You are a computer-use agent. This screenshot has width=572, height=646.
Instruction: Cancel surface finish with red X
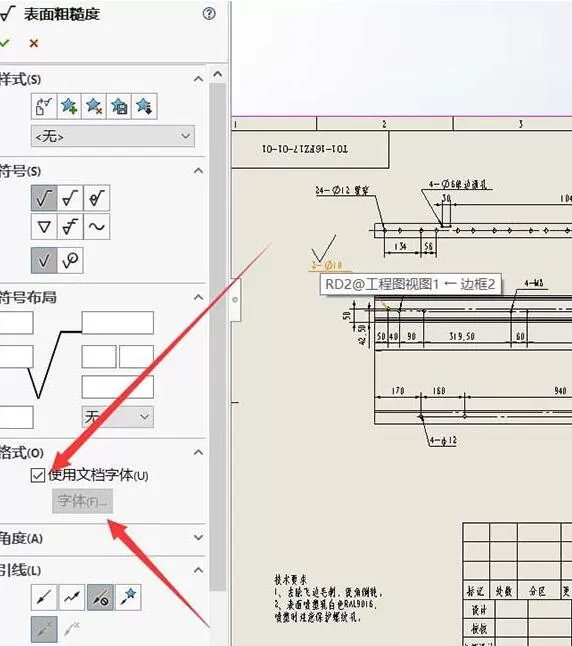tap(34, 43)
